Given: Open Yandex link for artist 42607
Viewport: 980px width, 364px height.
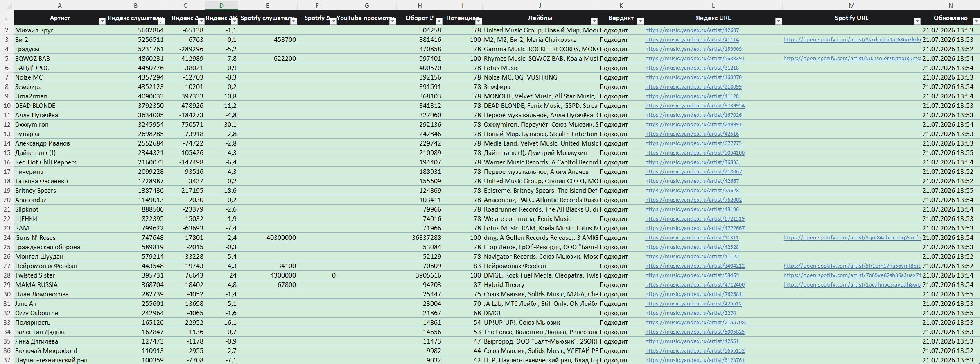Looking at the screenshot, I should click(x=692, y=30).
